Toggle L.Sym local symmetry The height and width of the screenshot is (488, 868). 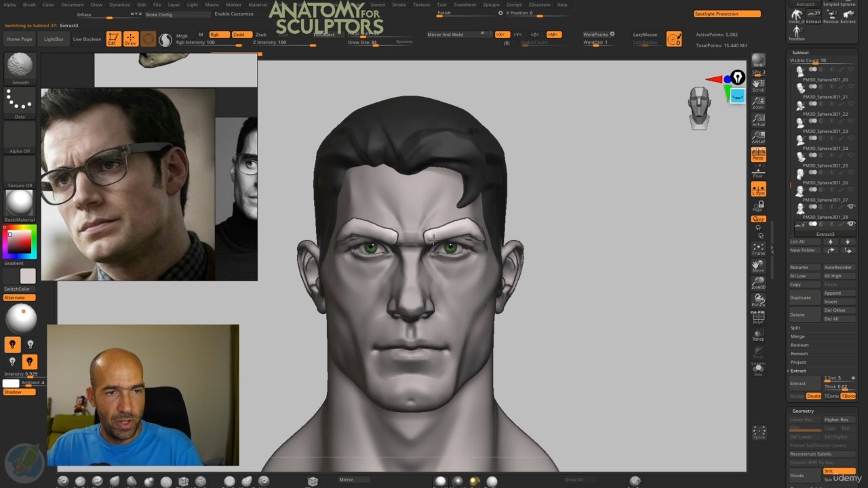pos(758,190)
